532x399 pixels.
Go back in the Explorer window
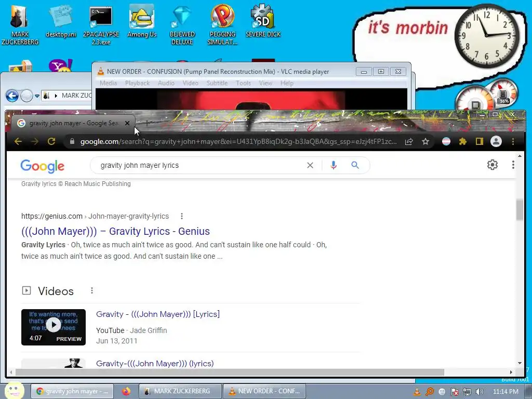click(12, 96)
